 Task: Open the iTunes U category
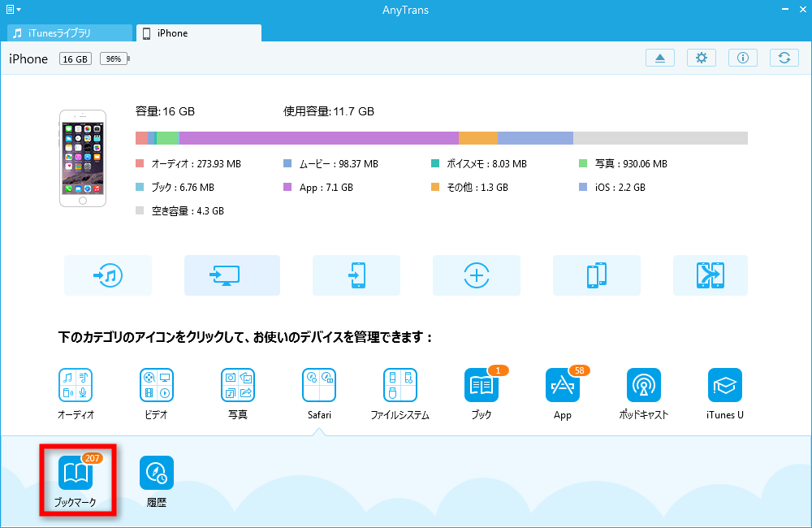[725, 385]
